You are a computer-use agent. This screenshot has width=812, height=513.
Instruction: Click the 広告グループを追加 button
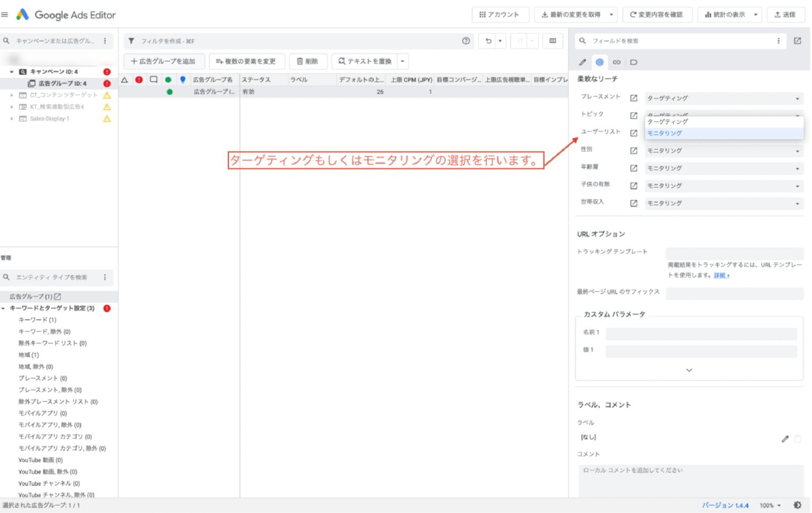click(x=163, y=61)
